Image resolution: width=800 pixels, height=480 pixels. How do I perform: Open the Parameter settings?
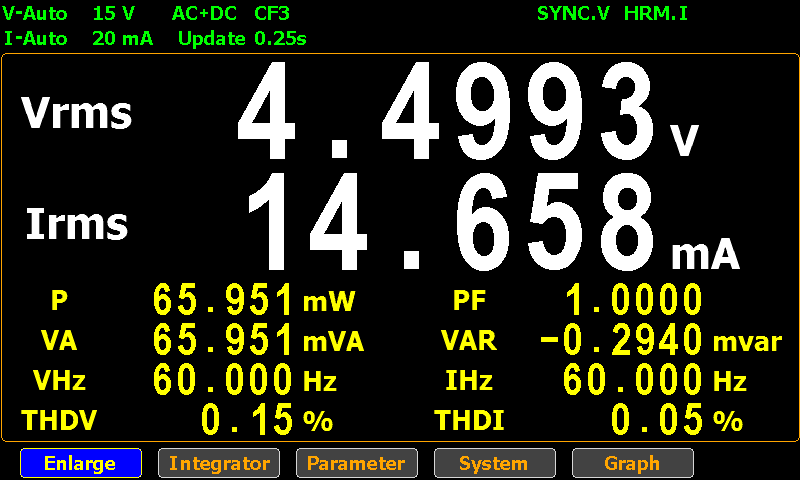tap(356, 463)
